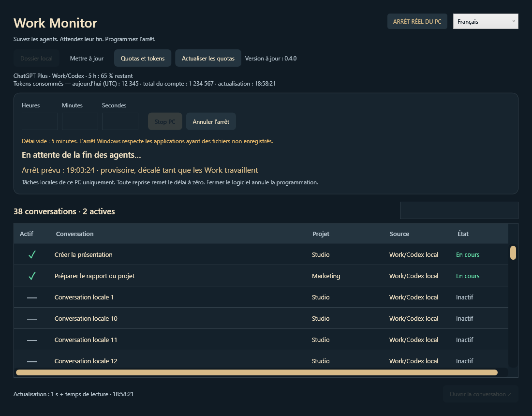This screenshot has width=532, height=416.
Task: Click the conversation search box above the table
Action: point(458,210)
